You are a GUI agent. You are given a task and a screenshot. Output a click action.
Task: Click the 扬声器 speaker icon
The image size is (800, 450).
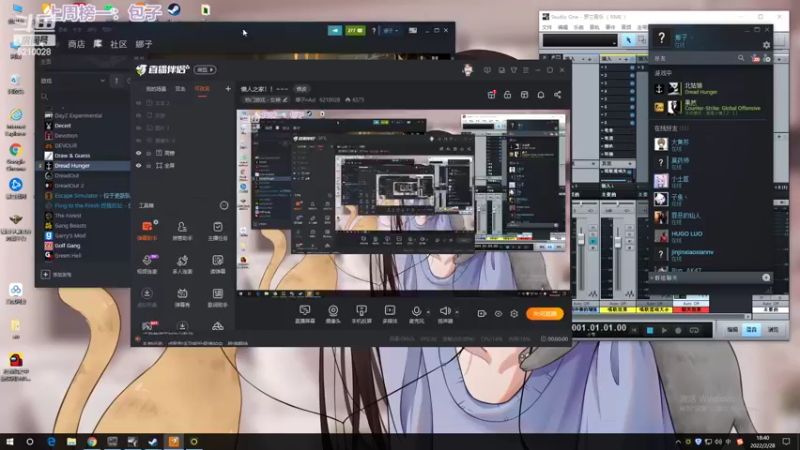[445, 312]
